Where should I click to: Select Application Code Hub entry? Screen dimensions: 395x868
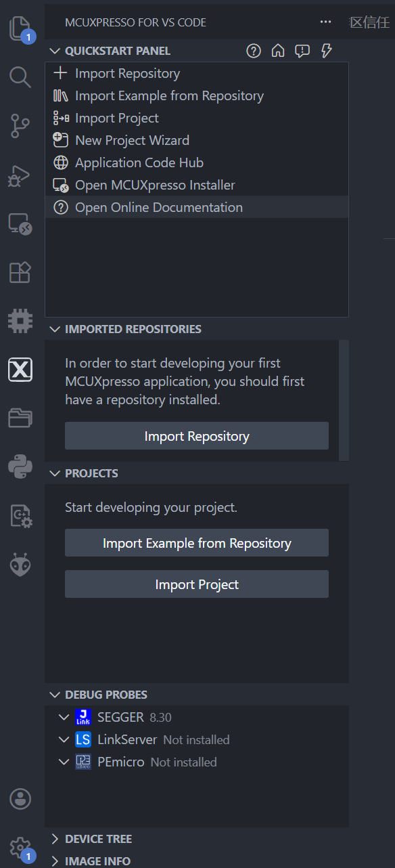(x=139, y=162)
